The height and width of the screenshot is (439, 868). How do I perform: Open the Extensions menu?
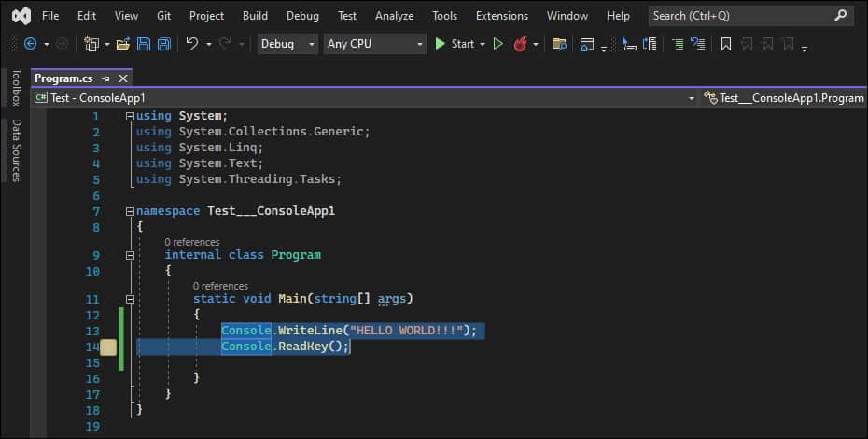tap(502, 16)
